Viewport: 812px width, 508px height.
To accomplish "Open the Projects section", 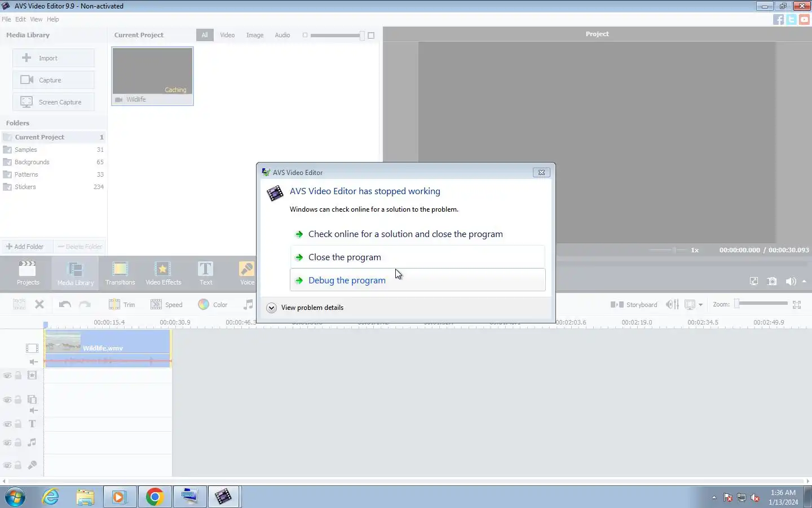I will pos(28,273).
